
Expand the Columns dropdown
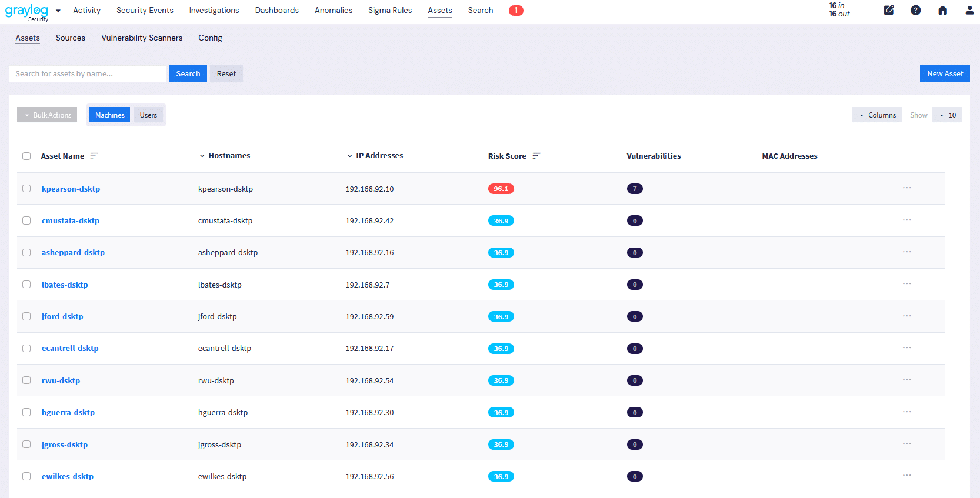(x=876, y=115)
